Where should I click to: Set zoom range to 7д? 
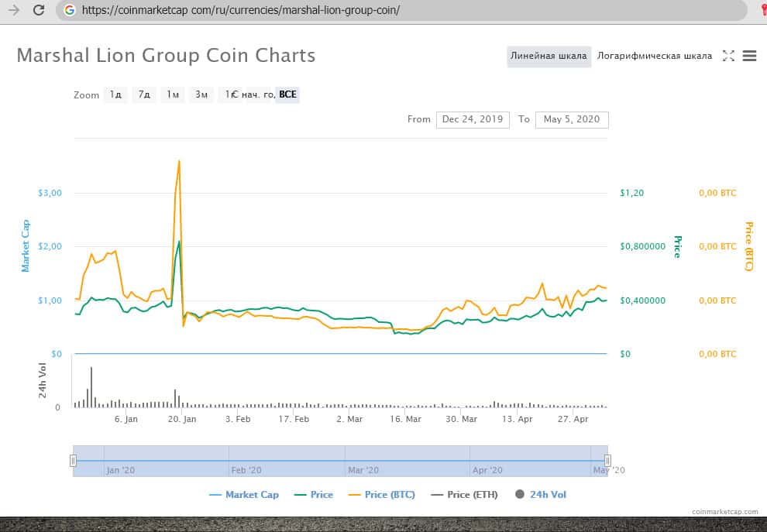click(x=144, y=94)
